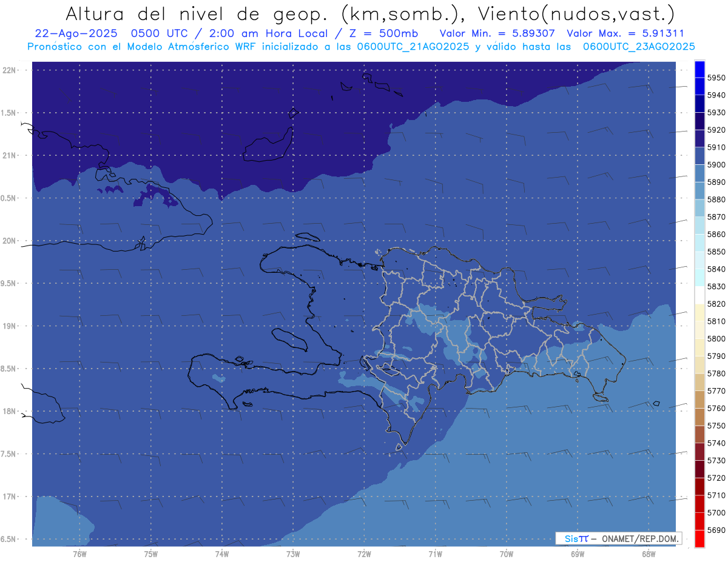This screenshot has width=728, height=562.
Task: Click the 8.5N axis label
Action: tap(8, 369)
